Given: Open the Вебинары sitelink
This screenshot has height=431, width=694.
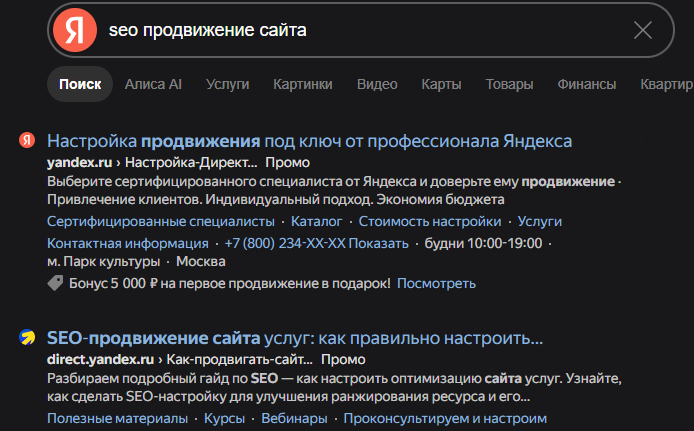Looking at the screenshot, I should [294, 419].
